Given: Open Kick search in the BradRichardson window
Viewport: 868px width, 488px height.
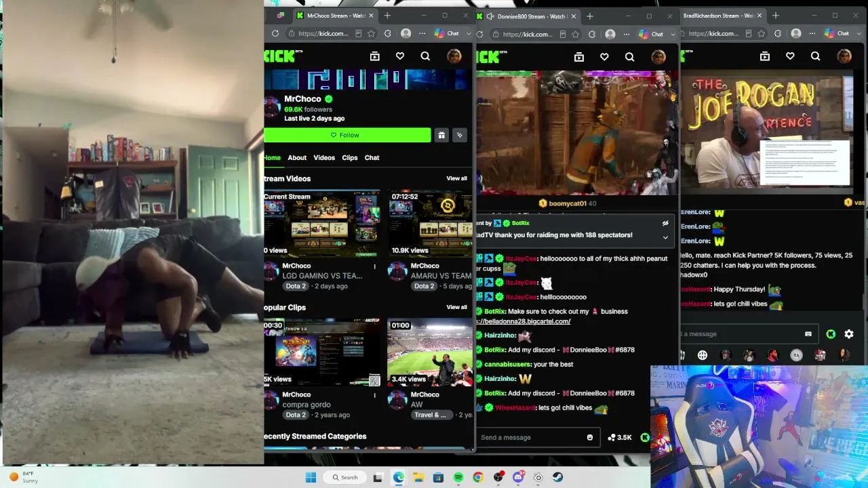Looking at the screenshot, I should point(815,56).
